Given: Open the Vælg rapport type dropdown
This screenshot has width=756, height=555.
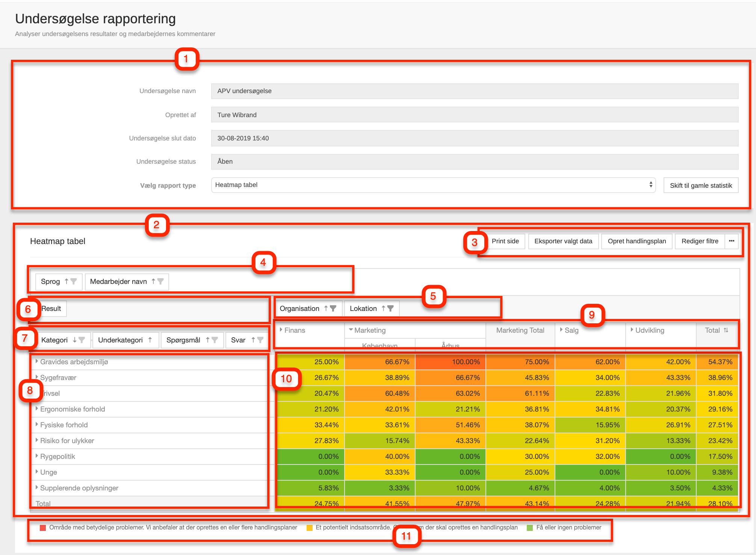Looking at the screenshot, I should click(x=433, y=185).
